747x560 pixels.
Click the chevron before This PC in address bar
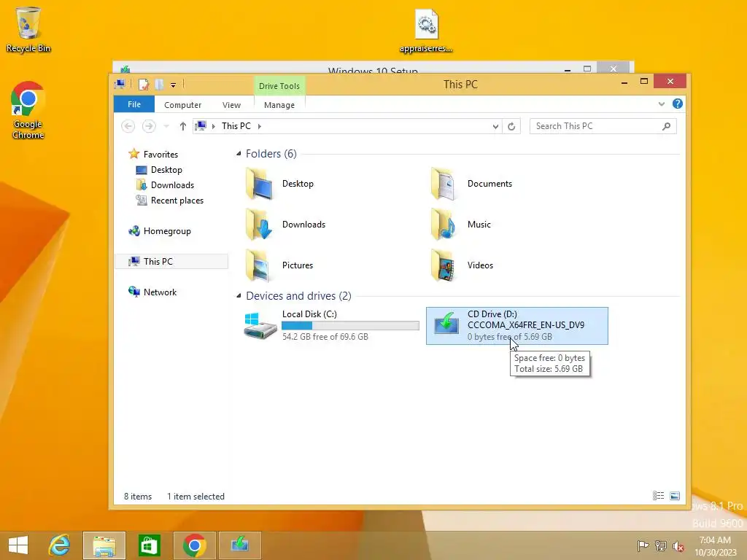(x=214, y=126)
